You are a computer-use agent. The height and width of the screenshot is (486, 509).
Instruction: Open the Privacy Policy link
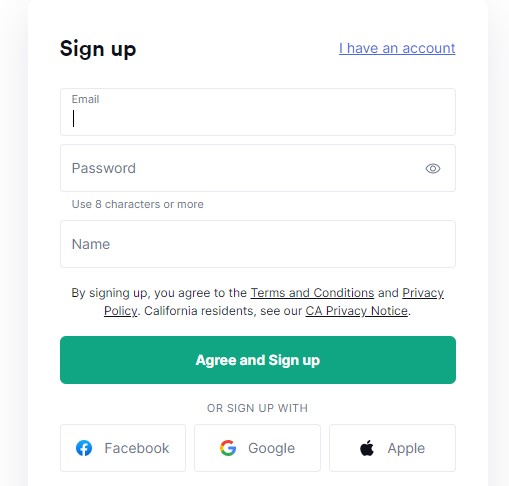click(x=423, y=293)
